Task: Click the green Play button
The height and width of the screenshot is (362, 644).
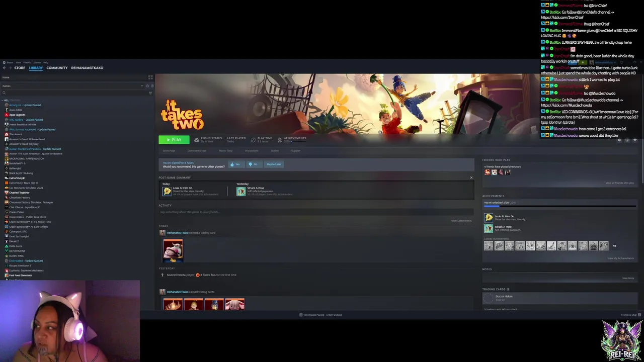Action: tap(174, 140)
